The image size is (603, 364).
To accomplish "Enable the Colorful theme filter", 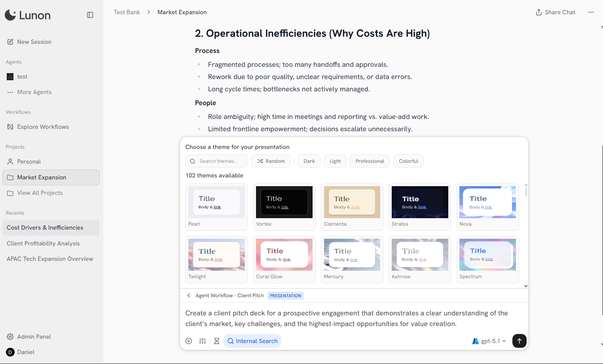I will click(x=408, y=161).
